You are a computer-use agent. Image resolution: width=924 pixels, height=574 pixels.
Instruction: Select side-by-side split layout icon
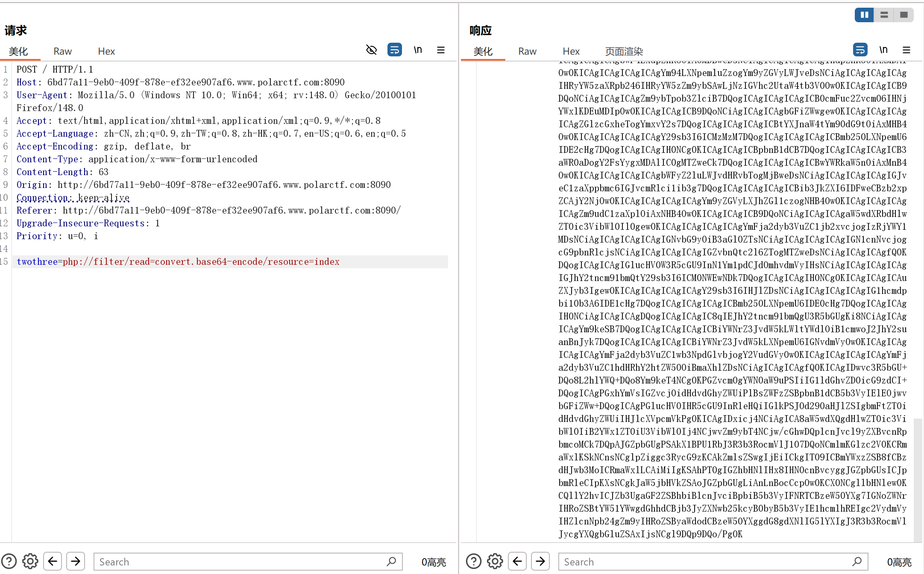pos(864,15)
